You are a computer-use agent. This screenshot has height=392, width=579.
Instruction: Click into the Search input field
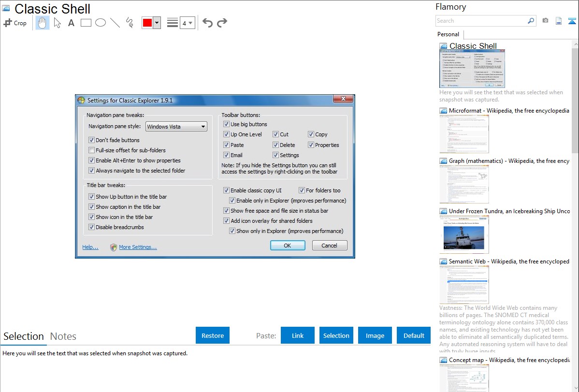click(x=481, y=21)
